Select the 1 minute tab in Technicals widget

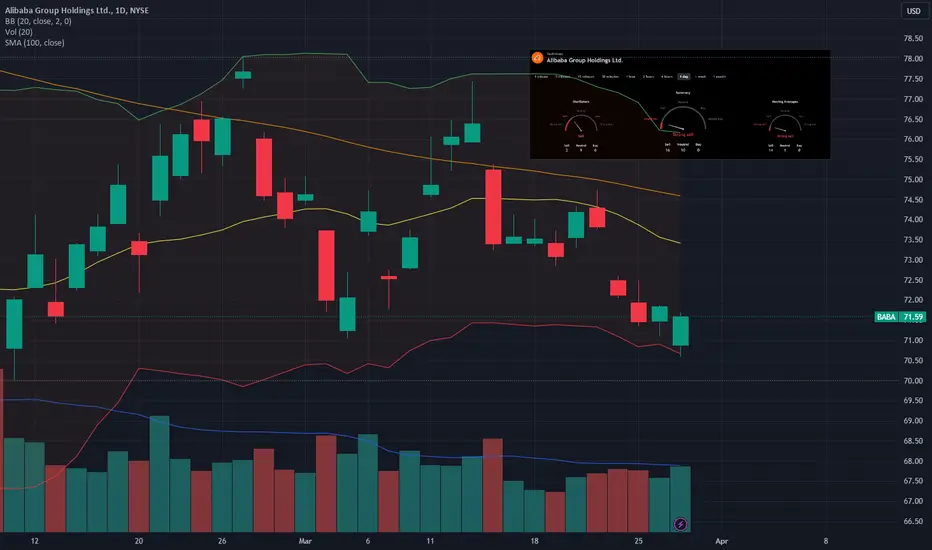541,77
